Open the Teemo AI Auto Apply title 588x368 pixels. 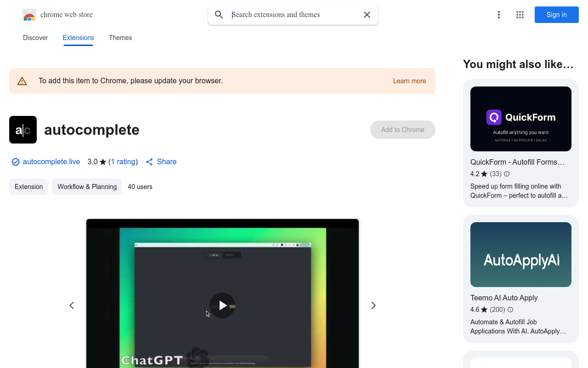point(504,298)
